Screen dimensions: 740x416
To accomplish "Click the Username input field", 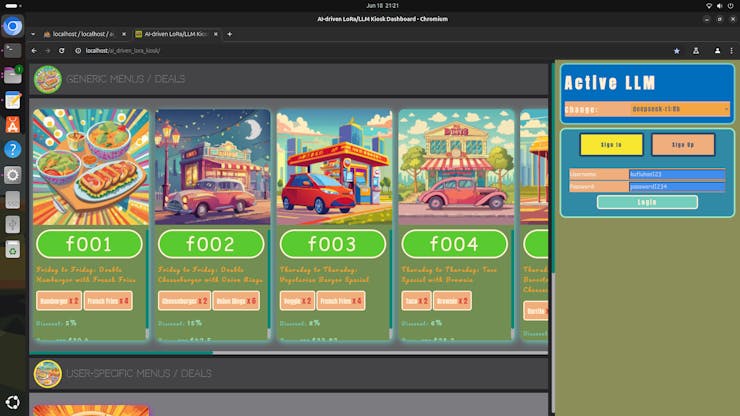I will pyautogui.click(x=676, y=174).
